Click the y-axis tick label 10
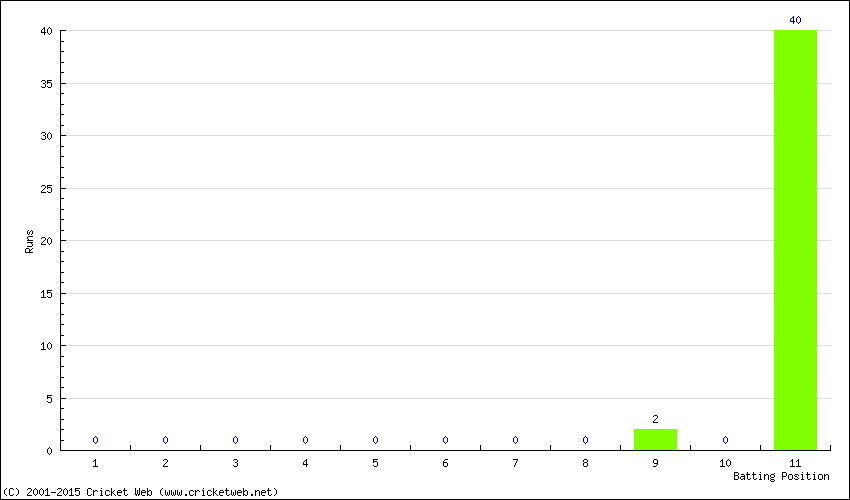The height and width of the screenshot is (500, 850). click(47, 346)
